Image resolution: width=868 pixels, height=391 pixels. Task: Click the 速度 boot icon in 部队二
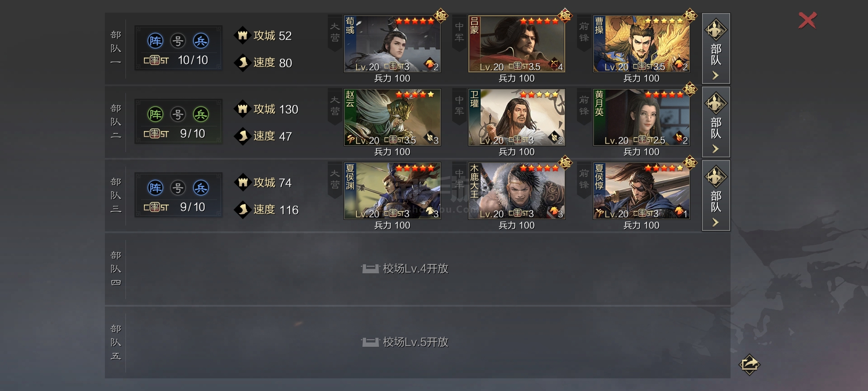[x=243, y=136]
